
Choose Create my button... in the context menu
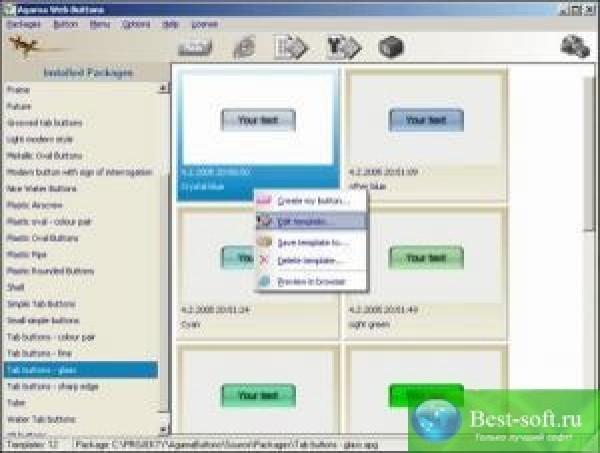click(311, 200)
